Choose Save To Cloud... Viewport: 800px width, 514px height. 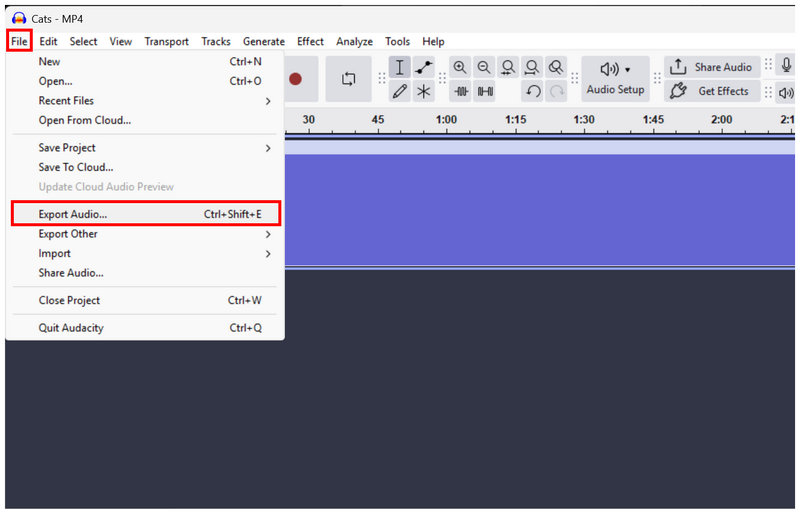click(x=145, y=167)
